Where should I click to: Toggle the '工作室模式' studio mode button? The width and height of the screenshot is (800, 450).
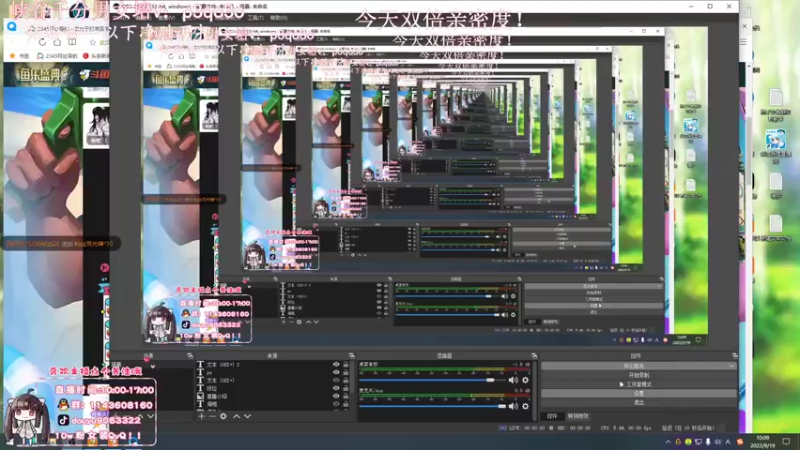click(x=639, y=384)
